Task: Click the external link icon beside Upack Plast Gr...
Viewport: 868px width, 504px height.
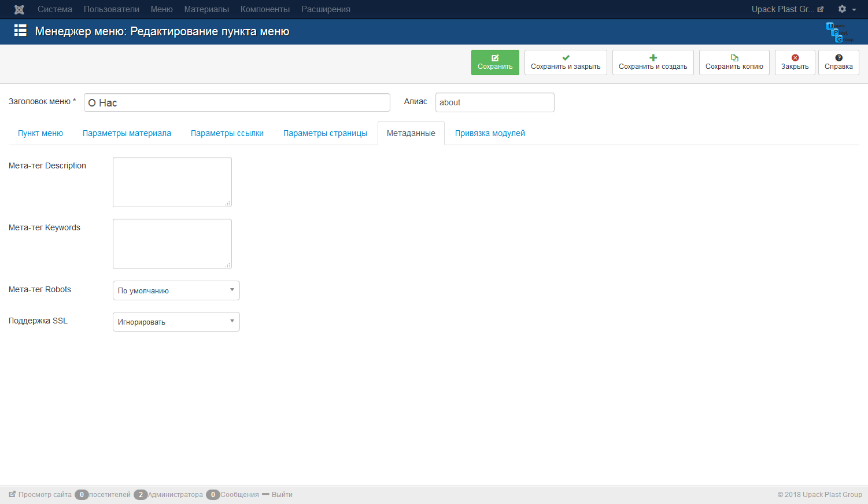Action: 820,9
